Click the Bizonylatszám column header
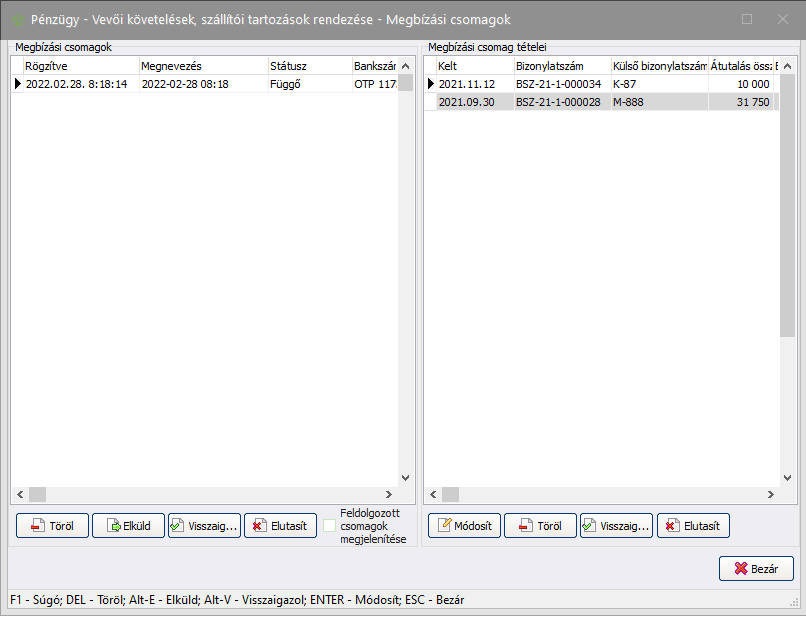Viewport: 806px width, 619px height. pyautogui.click(x=560, y=66)
